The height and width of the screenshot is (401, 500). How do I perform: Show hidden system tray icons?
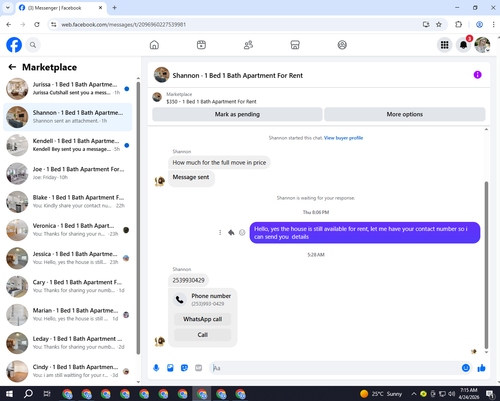[414, 394]
